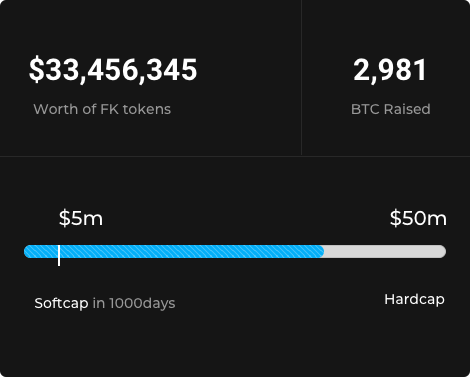470x377 pixels.
Task: Click the dollar sign of the $33,456,345 figure
Action: [x=36, y=70]
